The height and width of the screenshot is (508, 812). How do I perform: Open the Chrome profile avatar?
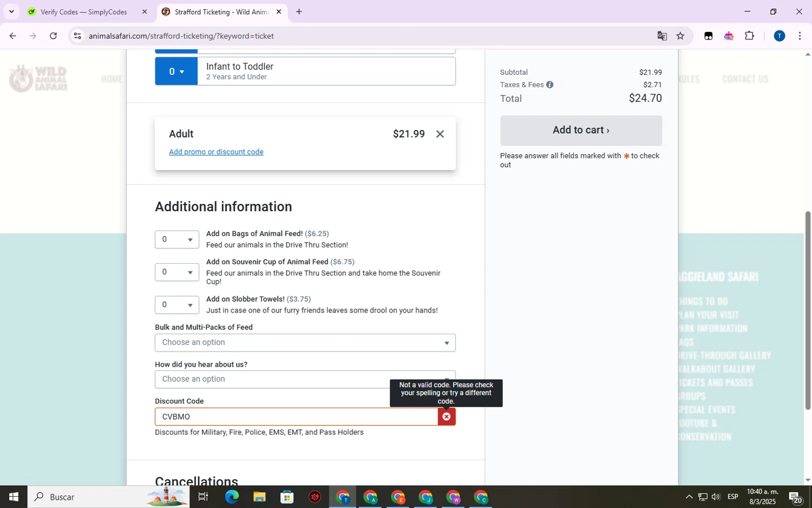pos(779,36)
